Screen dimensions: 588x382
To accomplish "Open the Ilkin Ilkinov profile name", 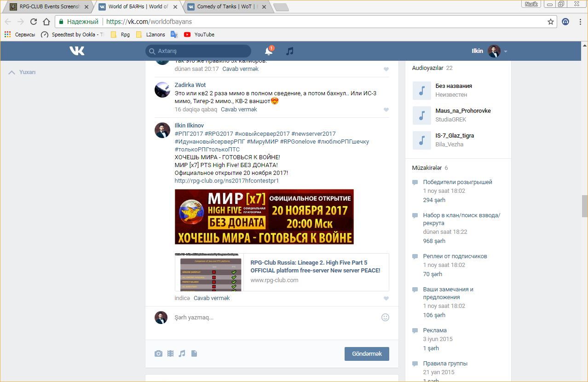I will tap(189, 126).
